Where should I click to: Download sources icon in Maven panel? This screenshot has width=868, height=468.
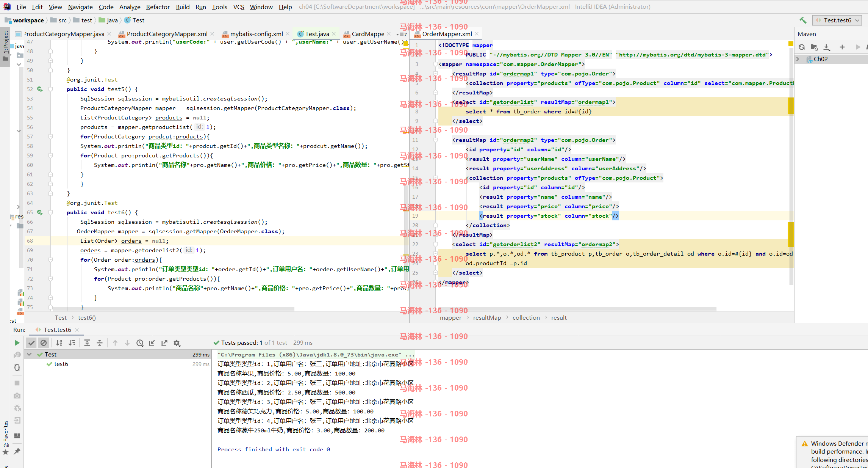(x=827, y=47)
